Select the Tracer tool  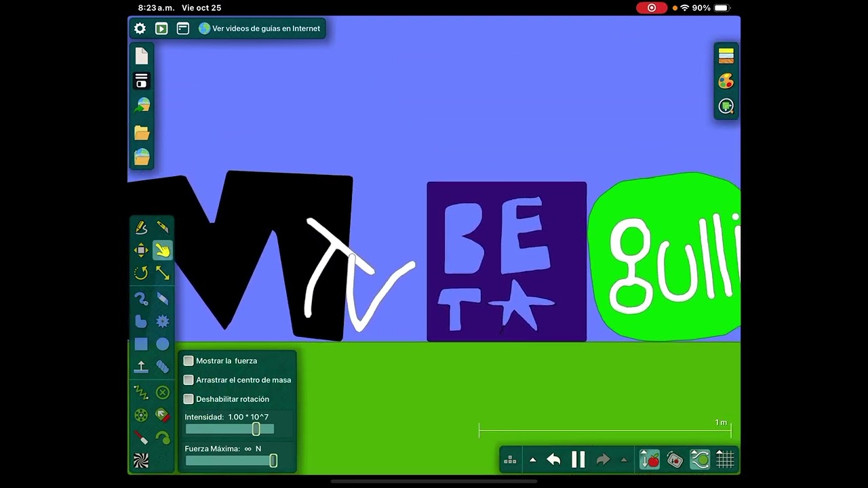point(163,438)
